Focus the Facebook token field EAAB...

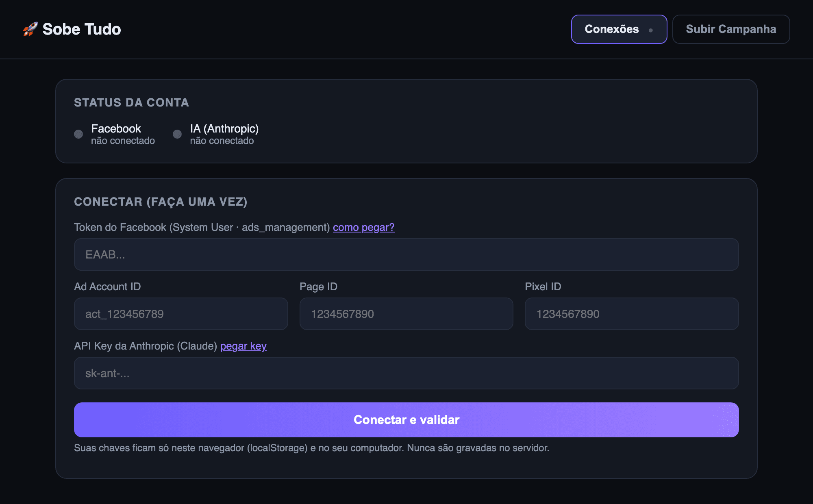click(406, 254)
